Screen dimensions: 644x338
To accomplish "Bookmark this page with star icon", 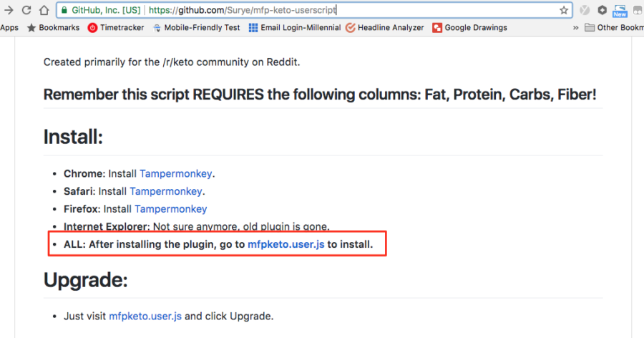I will click(x=564, y=10).
